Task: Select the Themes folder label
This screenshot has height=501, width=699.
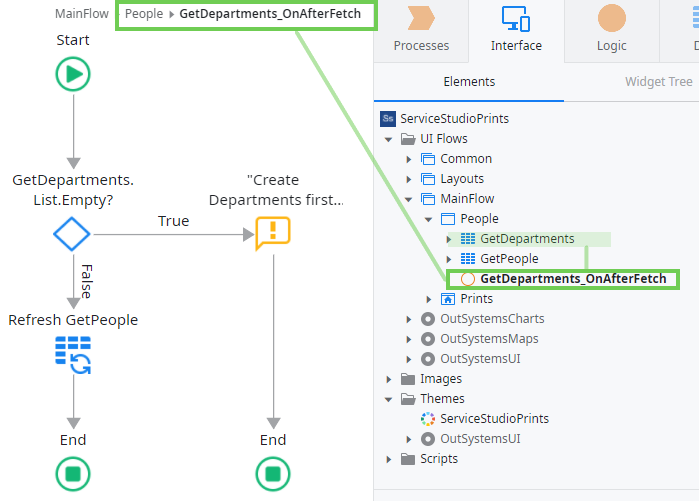Action: (x=442, y=398)
